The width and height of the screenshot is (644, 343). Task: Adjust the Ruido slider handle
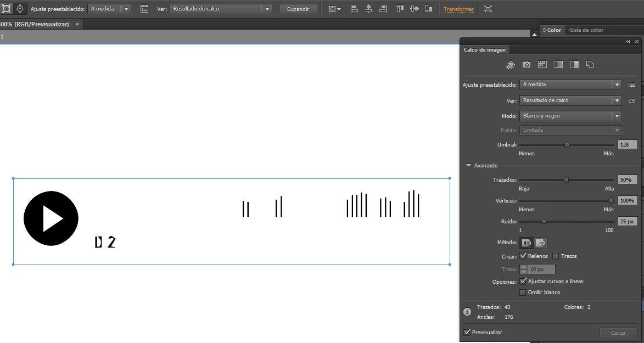(544, 221)
